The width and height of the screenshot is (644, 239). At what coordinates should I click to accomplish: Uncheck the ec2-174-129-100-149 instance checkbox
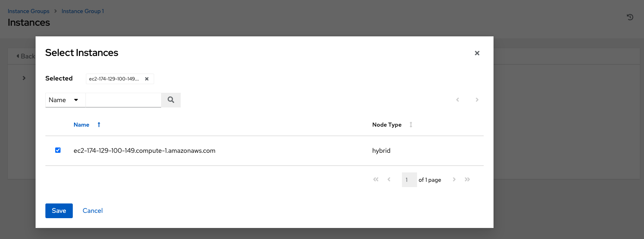coord(58,150)
